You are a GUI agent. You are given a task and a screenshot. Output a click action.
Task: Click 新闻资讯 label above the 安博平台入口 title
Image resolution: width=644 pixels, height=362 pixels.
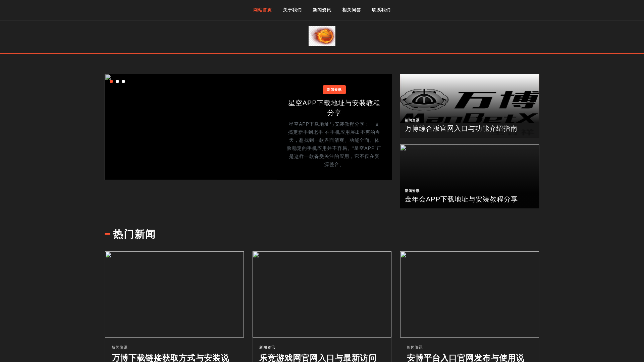415,348
